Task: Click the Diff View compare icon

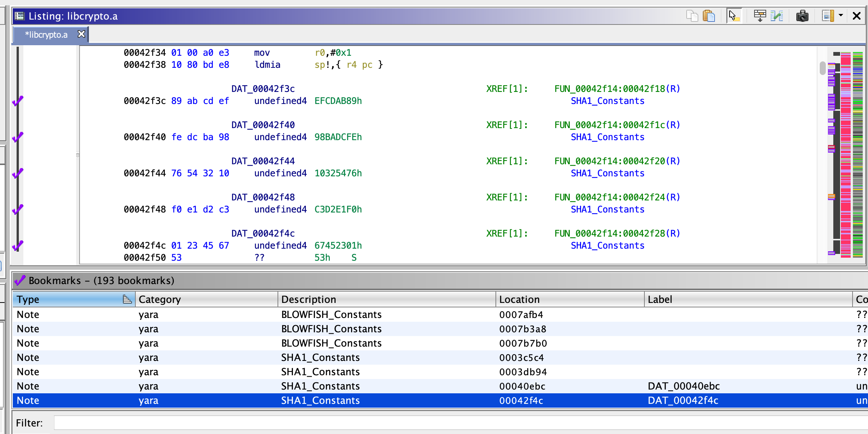Action: 777,16
